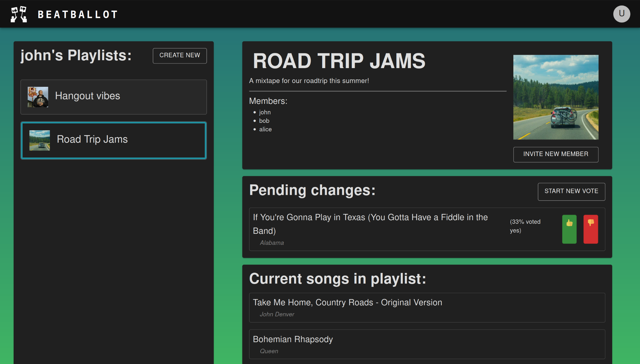The width and height of the screenshot is (640, 364).
Task: Click the BEATBALLOT title text
Action: pos(78,14)
